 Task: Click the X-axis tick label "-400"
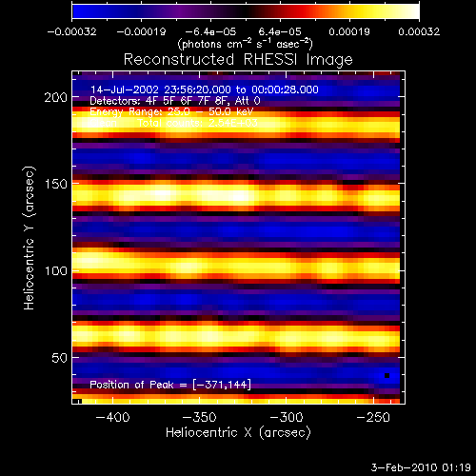click(x=112, y=417)
